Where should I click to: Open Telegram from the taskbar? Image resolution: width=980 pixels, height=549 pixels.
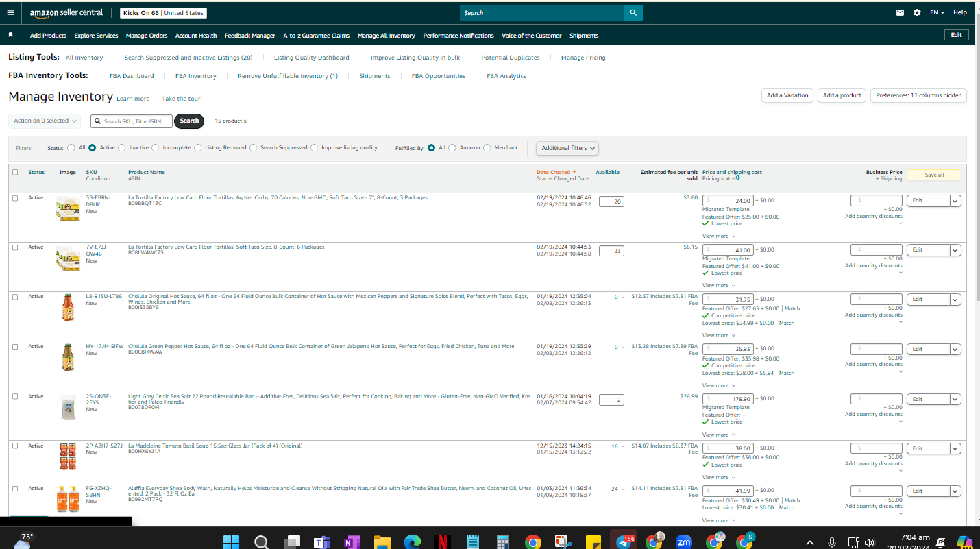[x=624, y=541]
